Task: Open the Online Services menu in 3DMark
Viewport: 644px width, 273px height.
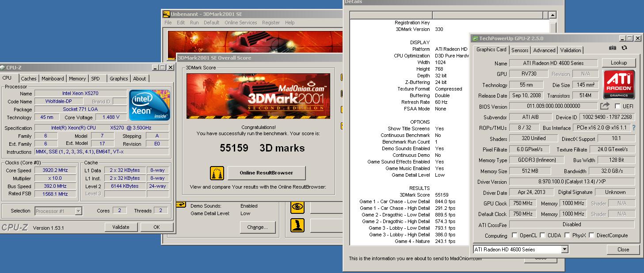Action: [241, 23]
